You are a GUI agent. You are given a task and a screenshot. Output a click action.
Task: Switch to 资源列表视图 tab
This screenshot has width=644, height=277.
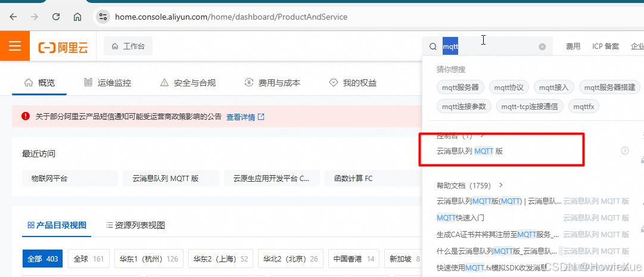click(x=136, y=225)
